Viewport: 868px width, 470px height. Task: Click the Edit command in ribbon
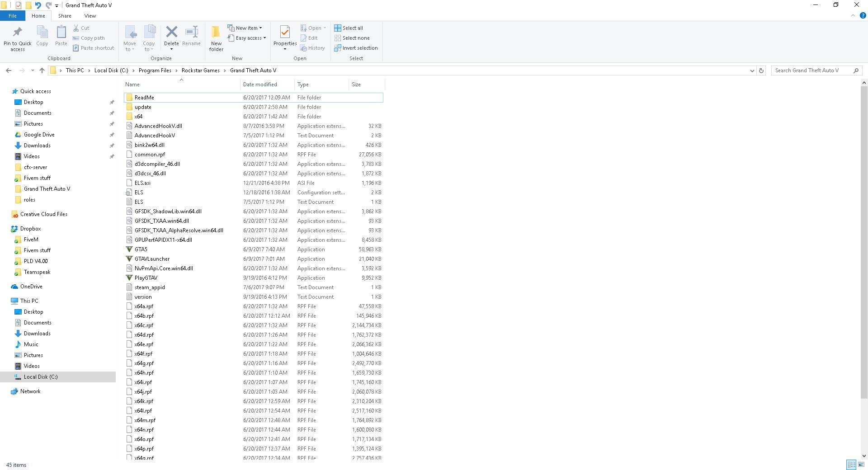309,38
